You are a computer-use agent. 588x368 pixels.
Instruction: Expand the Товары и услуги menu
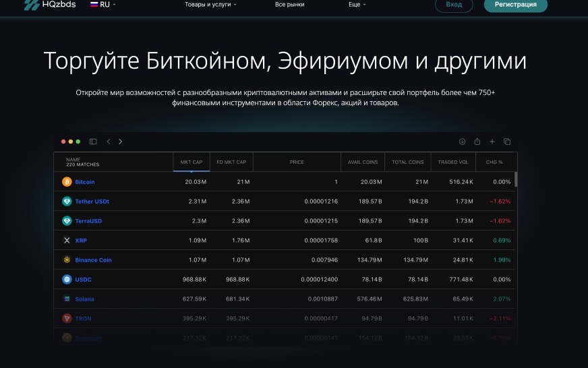click(210, 5)
